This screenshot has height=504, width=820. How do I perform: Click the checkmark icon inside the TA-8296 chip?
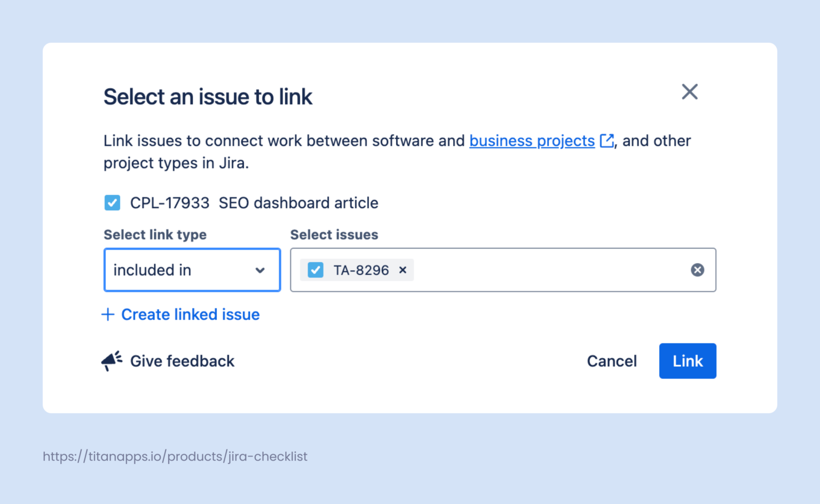315,270
